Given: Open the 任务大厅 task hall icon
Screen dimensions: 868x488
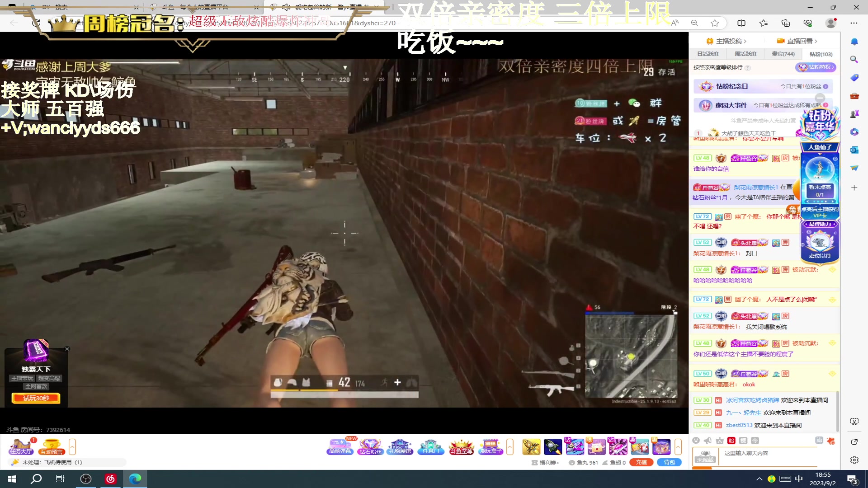Looking at the screenshot, I should pos(21,447).
